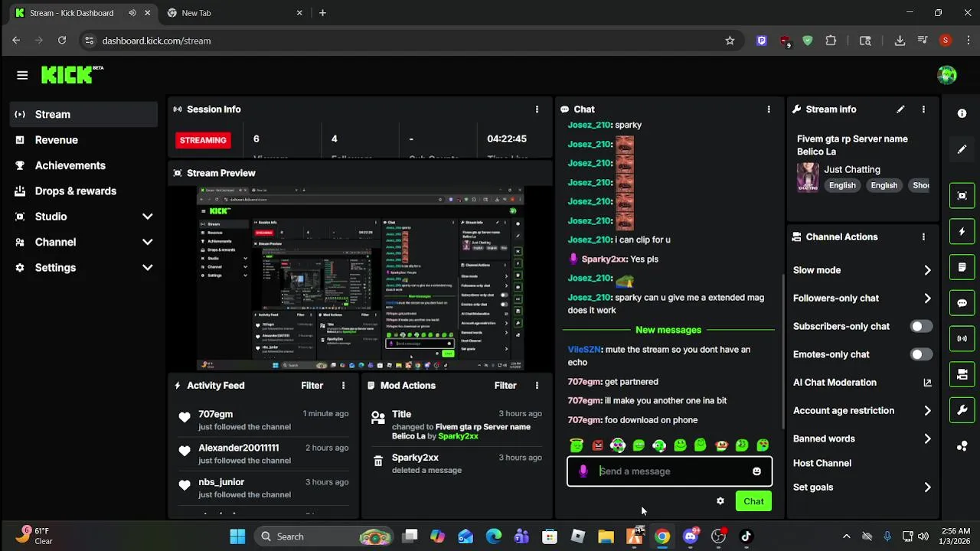Open AI Chat Moderation link
980x551 pixels.
pyautogui.click(x=862, y=383)
